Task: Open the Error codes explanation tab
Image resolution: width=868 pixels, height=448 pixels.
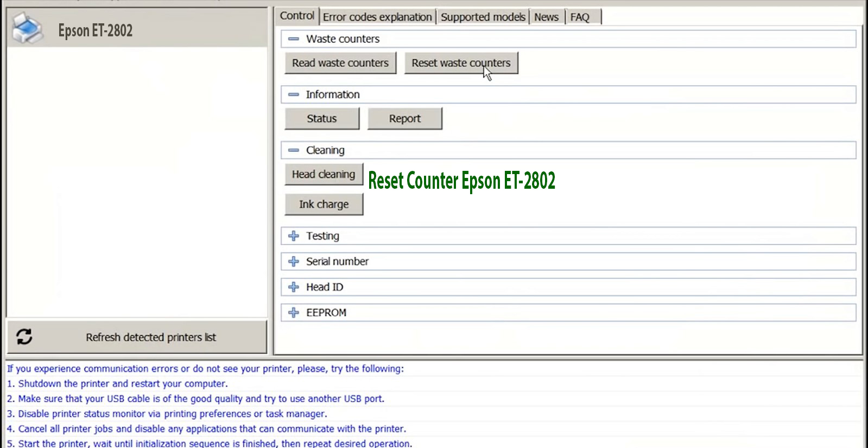Action: pyautogui.click(x=377, y=17)
